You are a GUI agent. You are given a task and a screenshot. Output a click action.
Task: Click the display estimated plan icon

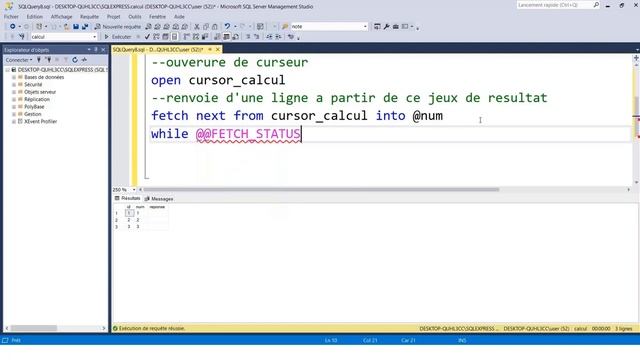pos(156,37)
